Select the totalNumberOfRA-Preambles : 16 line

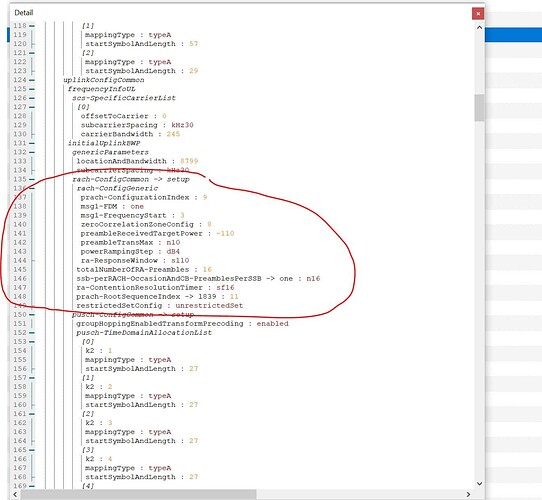click(144, 269)
